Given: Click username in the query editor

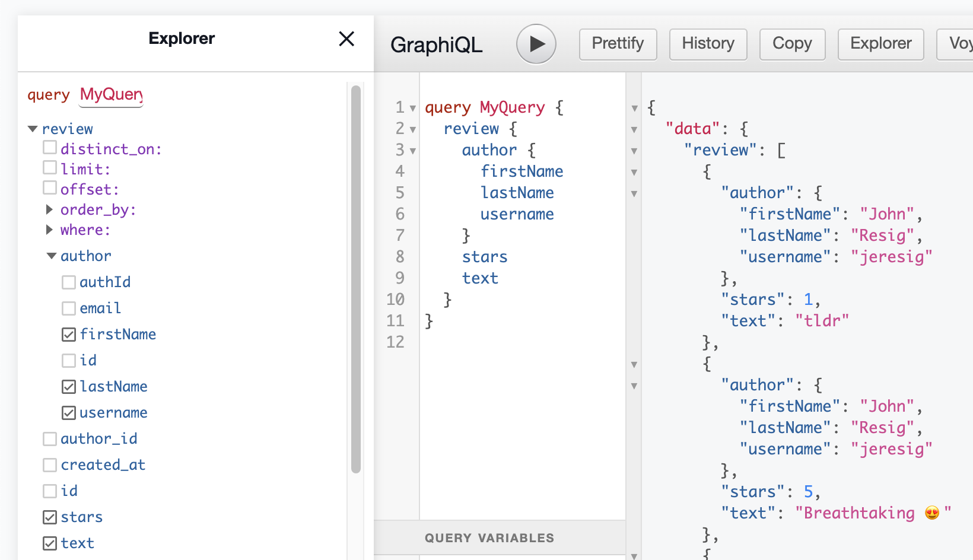Looking at the screenshot, I should pyautogui.click(x=517, y=214).
